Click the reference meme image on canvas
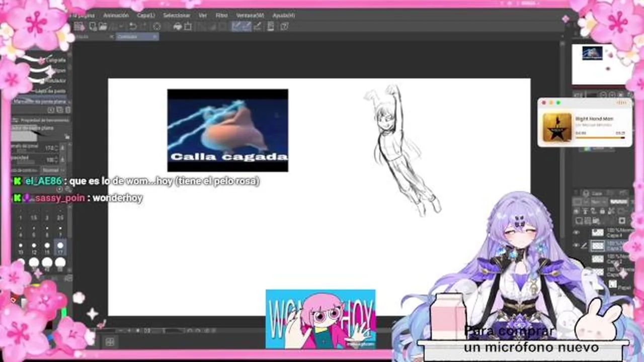 [x=228, y=130]
